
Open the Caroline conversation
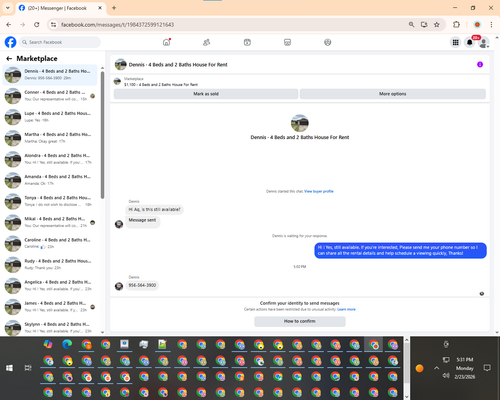coord(50,243)
